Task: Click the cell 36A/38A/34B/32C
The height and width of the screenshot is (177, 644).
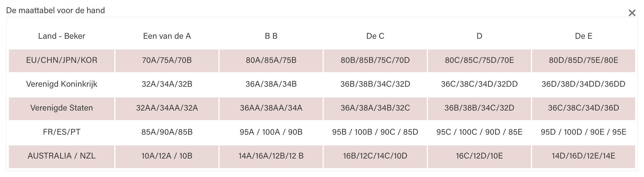Action: pyautogui.click(x=375, y=108)
